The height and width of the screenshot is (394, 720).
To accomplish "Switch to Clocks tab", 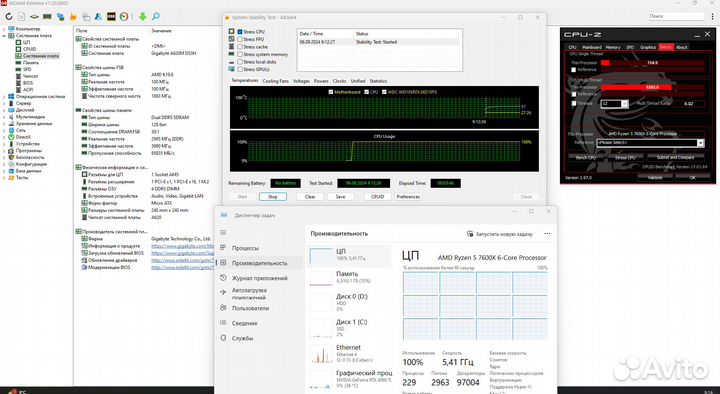I will pyautogui.click(x=339, y=81).
